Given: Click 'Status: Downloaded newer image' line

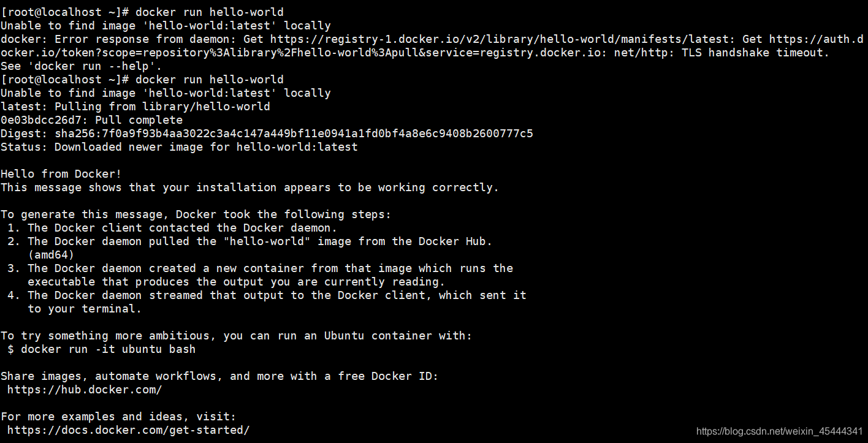Looking at the screenshot, I should [179, 147].
